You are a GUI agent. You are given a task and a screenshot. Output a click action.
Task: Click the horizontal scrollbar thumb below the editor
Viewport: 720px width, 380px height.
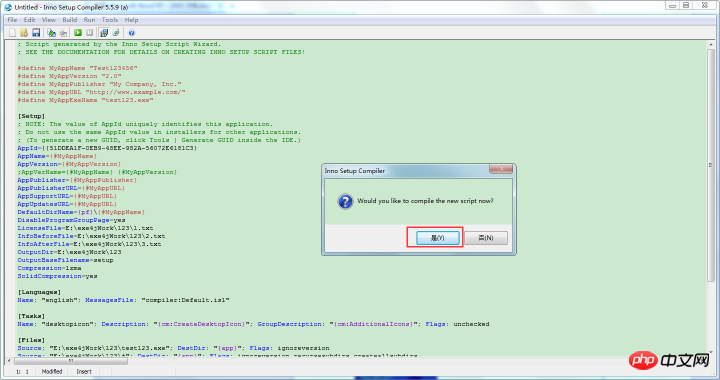(71, 361)
